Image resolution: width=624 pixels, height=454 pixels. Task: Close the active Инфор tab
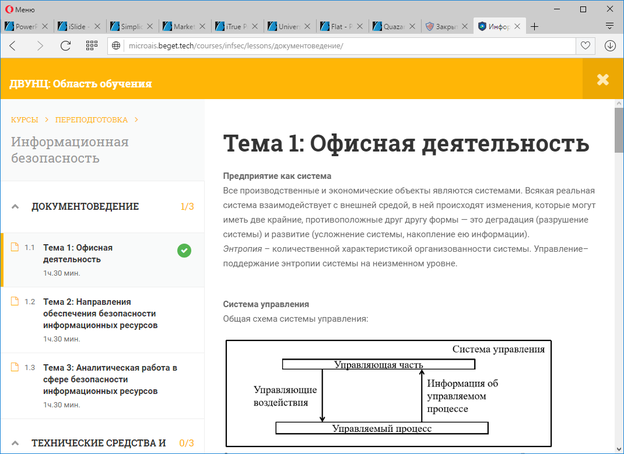(x=517, y=26)
